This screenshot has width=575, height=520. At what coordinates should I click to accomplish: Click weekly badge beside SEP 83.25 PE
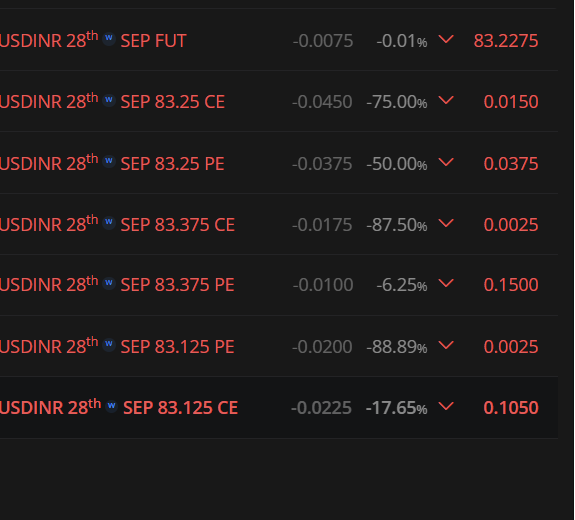109,161
